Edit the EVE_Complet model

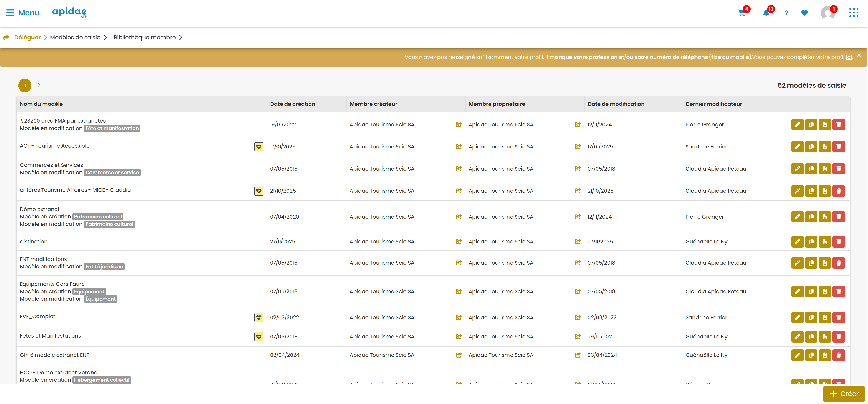[797, 317]
